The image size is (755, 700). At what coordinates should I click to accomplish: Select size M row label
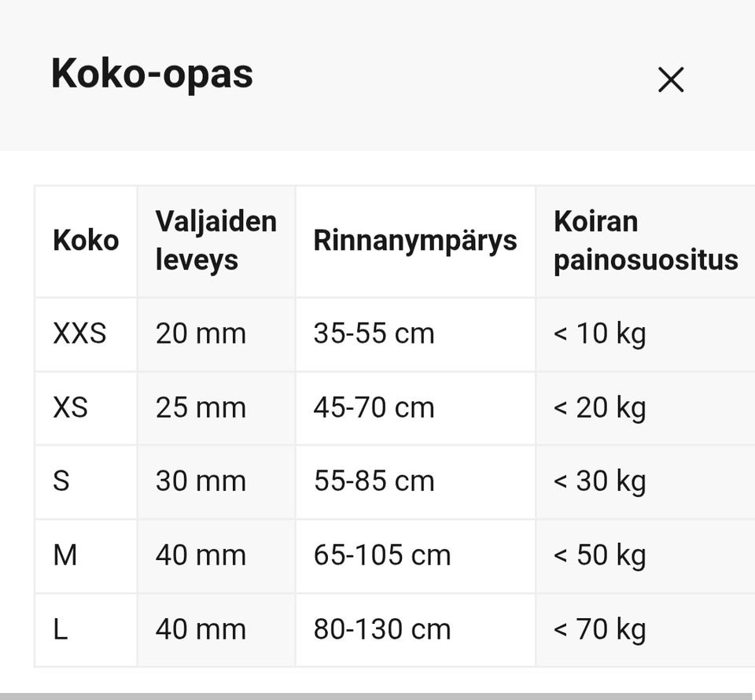(68, 554)
